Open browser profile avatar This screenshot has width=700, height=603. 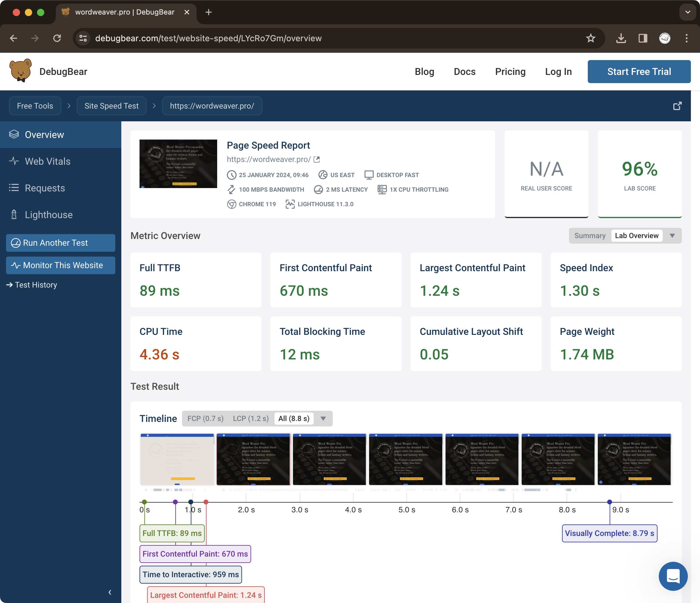(x=665, y=38)
